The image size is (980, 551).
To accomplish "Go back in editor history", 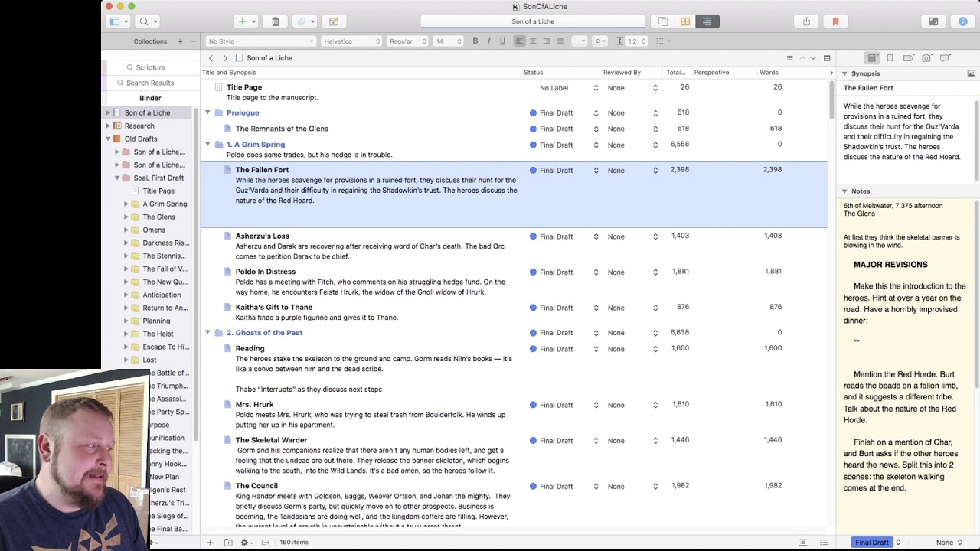I will pos(211,58).
